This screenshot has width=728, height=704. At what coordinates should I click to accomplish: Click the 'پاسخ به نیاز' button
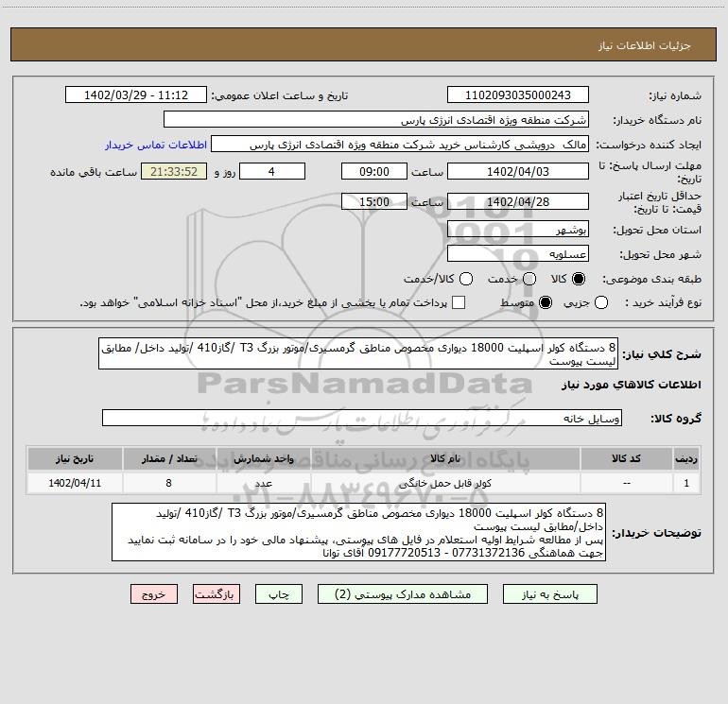pos(549,594)
